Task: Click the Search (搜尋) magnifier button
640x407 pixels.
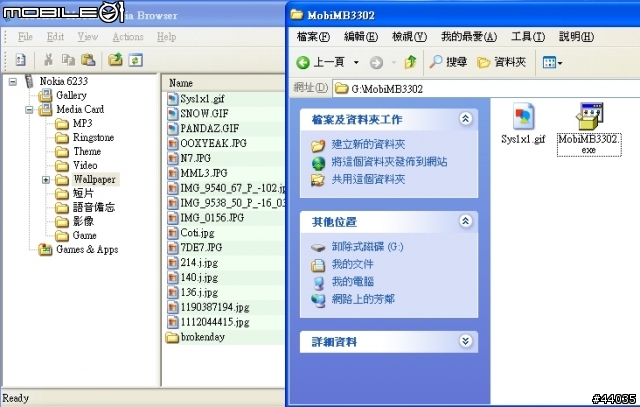Action: point(448,62)
